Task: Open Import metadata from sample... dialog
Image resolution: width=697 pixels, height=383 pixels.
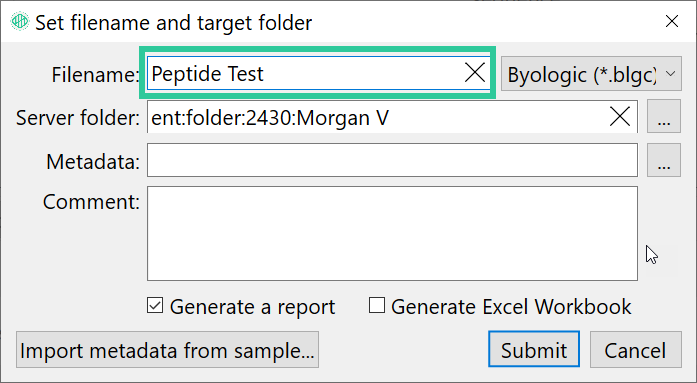Action: pyautogui.click(x=167, y=350)
